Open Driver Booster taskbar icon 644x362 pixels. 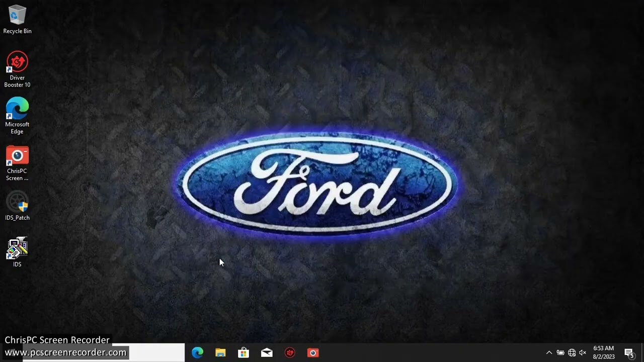[290, 353]
